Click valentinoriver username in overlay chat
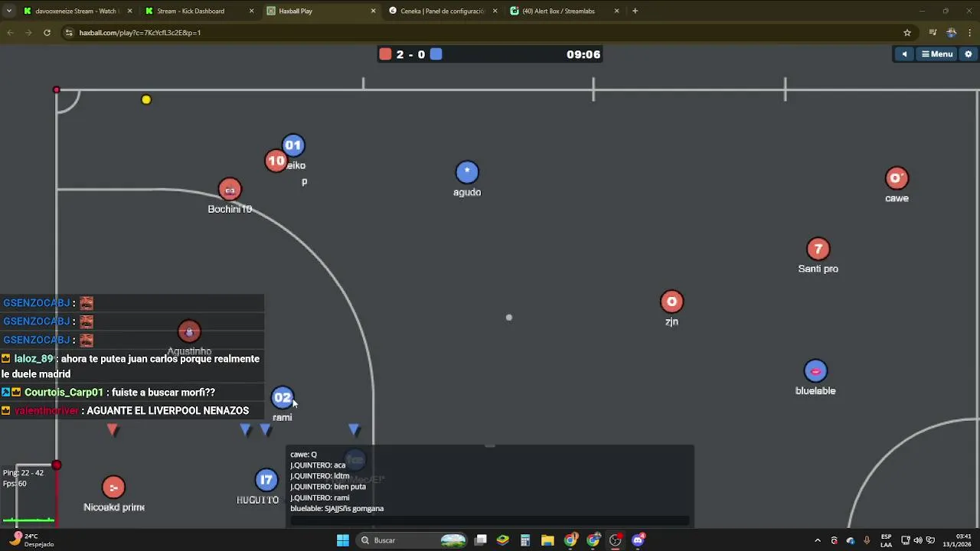 click(46, 411)
